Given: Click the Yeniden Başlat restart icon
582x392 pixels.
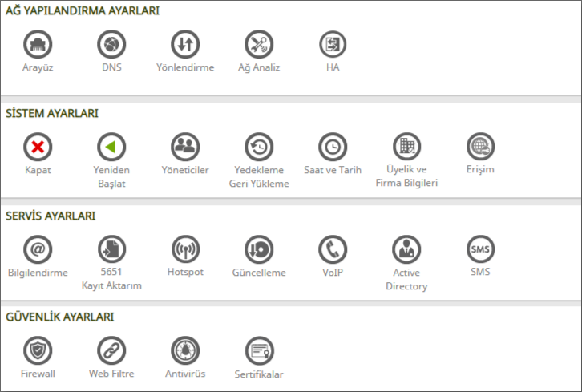Looking at the screenshot, I should click(111, 147).
